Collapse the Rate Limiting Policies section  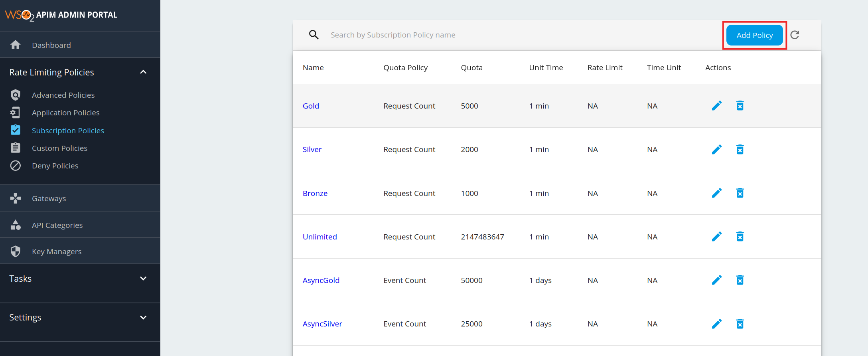point(143,72)
